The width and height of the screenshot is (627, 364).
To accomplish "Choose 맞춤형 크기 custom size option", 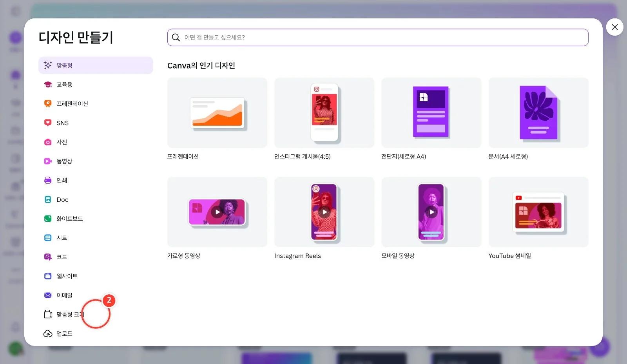I will point(96,314).
